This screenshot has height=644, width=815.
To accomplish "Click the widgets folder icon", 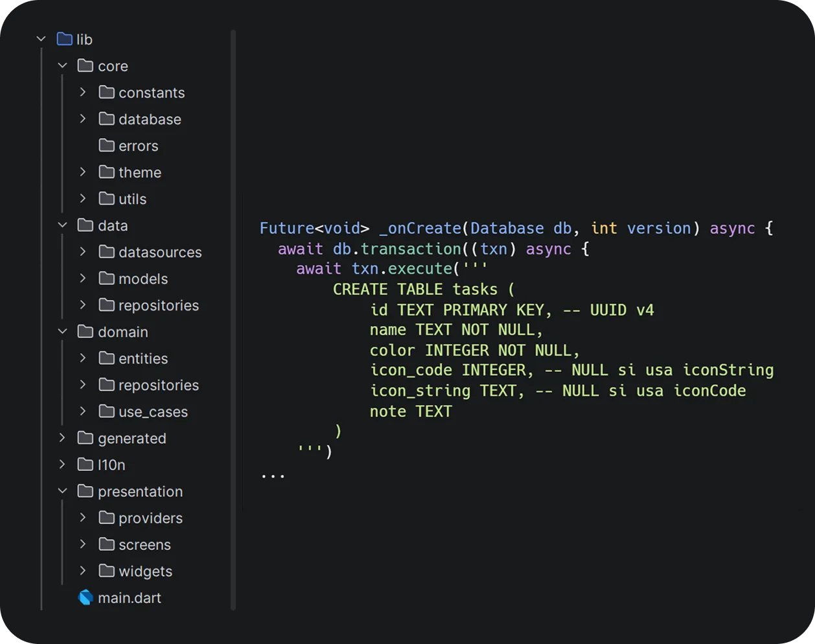I will [x=106, y=571].
